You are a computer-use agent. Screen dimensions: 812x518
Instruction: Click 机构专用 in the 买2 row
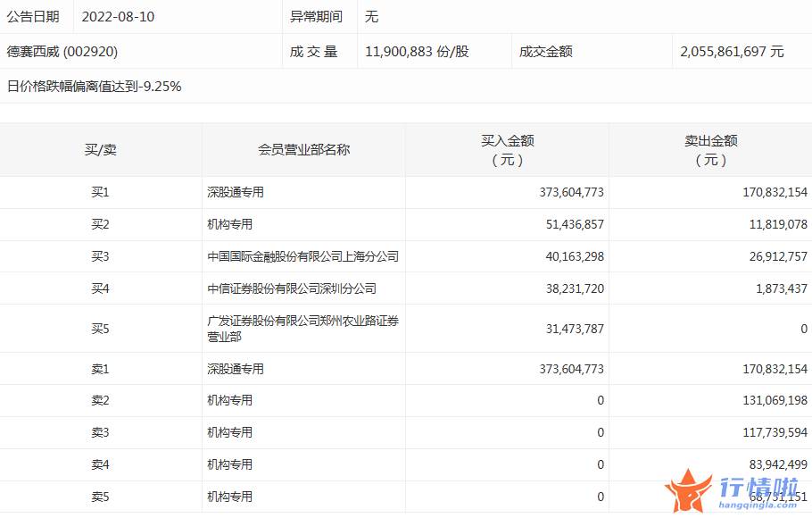[x=230, y=224]
